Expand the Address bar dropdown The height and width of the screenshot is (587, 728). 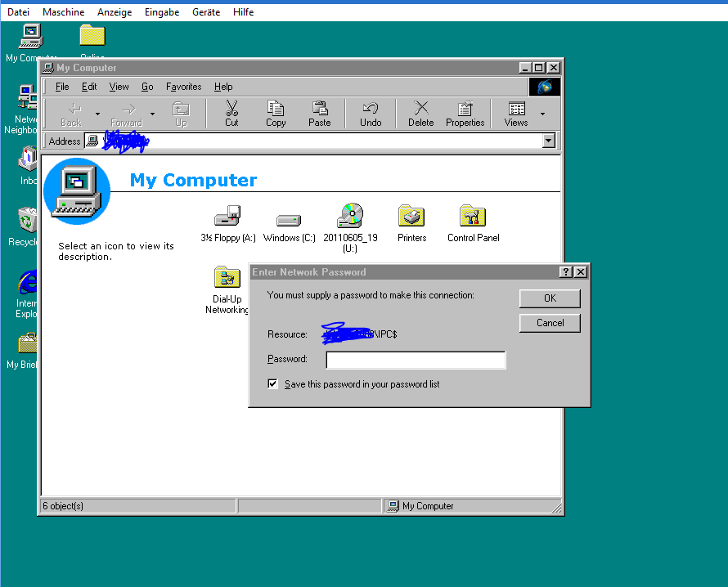tap(549, 141)
